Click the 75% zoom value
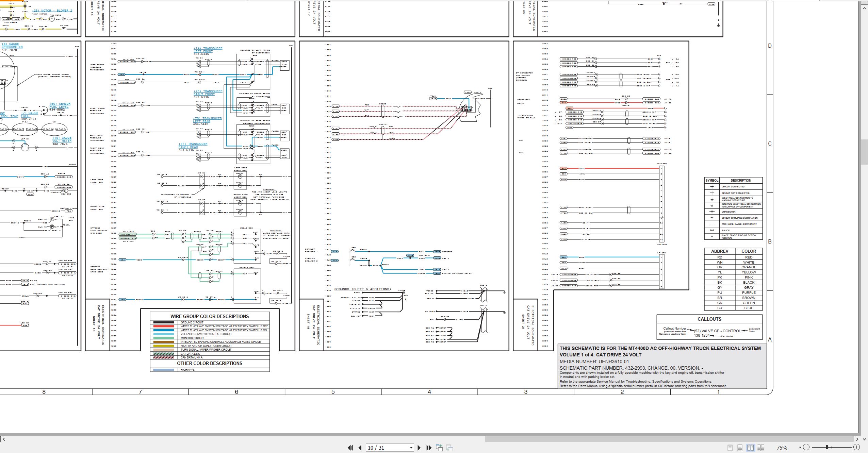 (x=782, y=448)
